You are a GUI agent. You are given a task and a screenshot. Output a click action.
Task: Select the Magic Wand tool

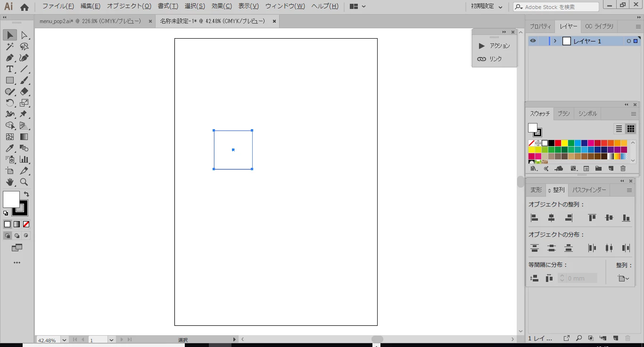[10, 47]
